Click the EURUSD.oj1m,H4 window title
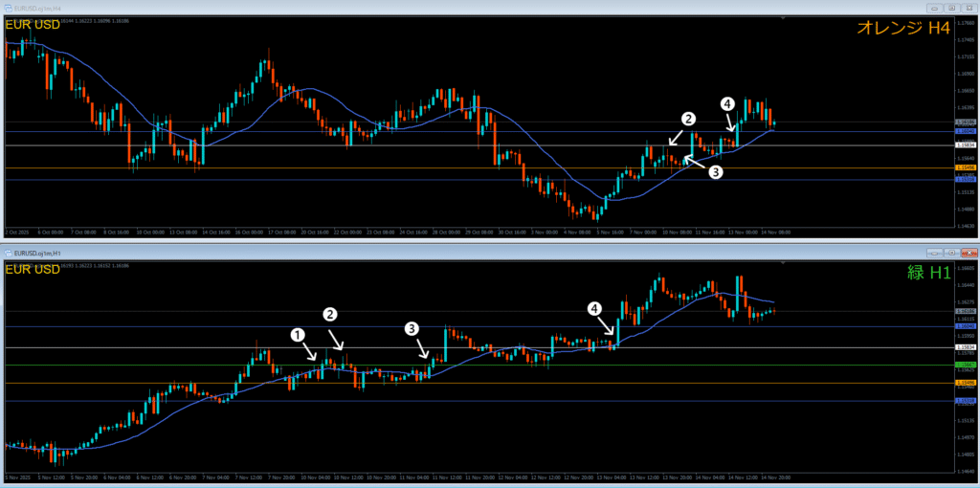Screen dimensions: 980x488 36,8
